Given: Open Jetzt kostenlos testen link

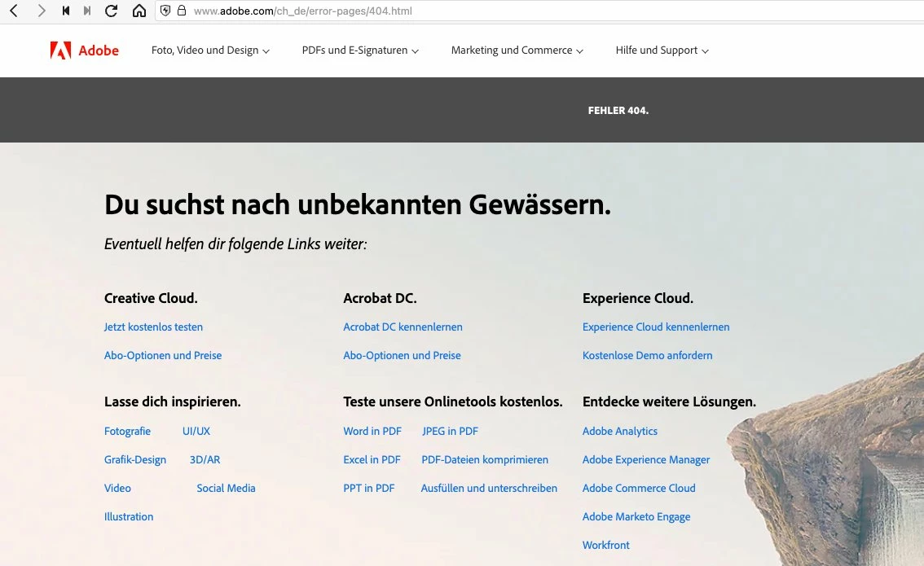Looking at the screenshot, I should click(x=153, y=327).
